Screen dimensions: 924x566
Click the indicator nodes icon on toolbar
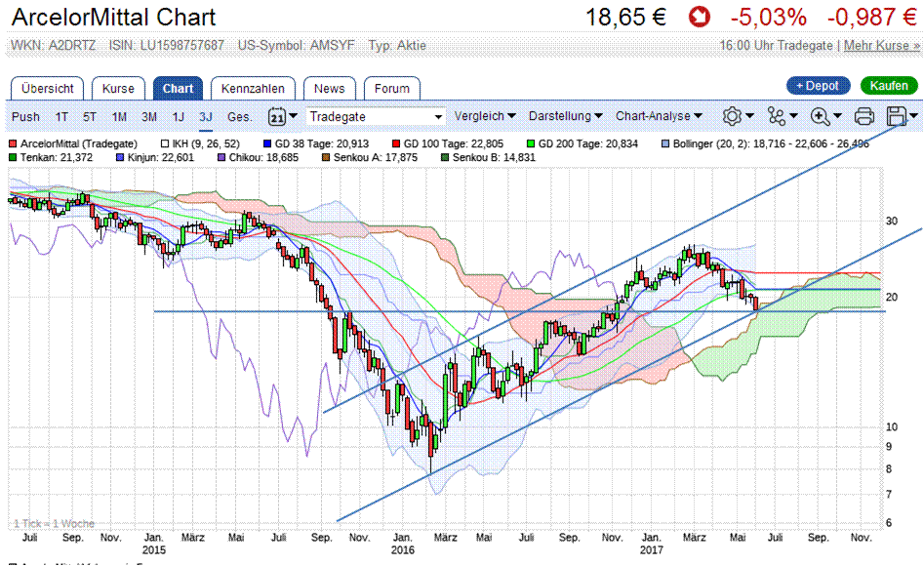pos(777,115)
